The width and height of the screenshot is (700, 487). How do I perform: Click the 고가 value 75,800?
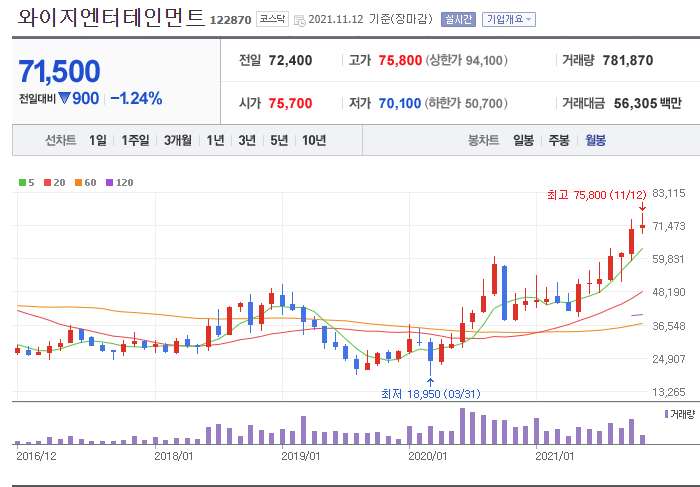(400, 60)
